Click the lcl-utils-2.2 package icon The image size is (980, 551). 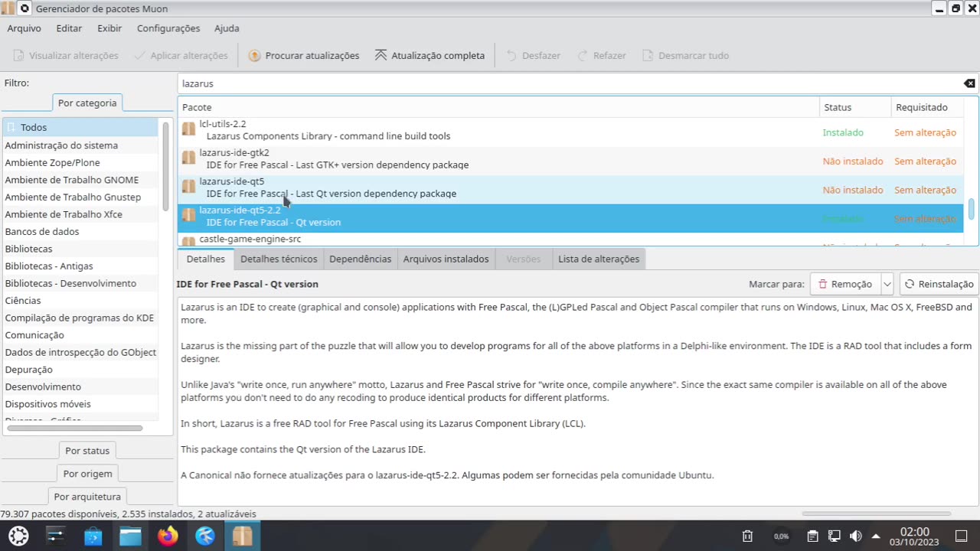[x=188, y=129]
